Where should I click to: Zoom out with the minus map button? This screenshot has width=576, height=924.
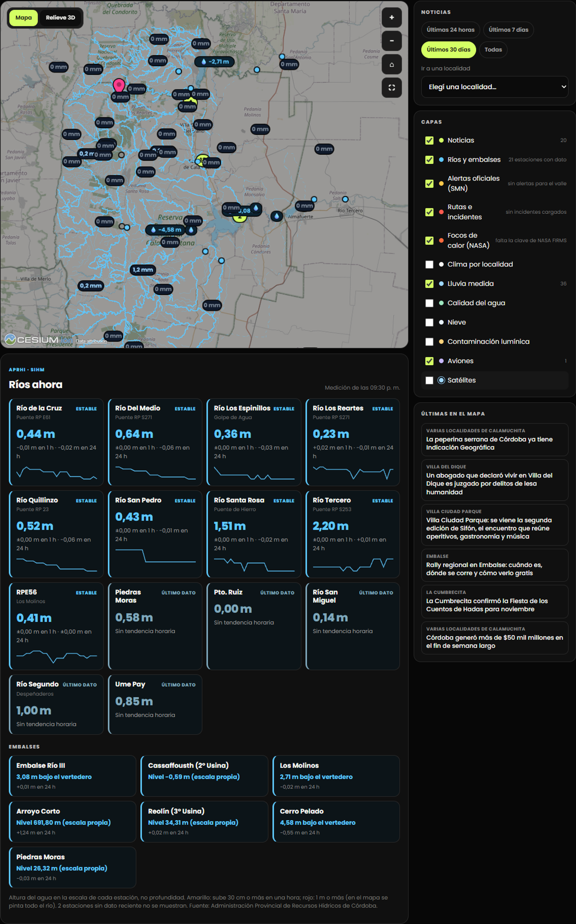point(391,41)
